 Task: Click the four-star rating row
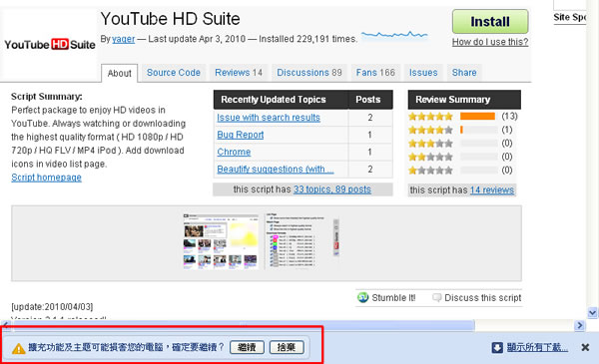point(462,130)
